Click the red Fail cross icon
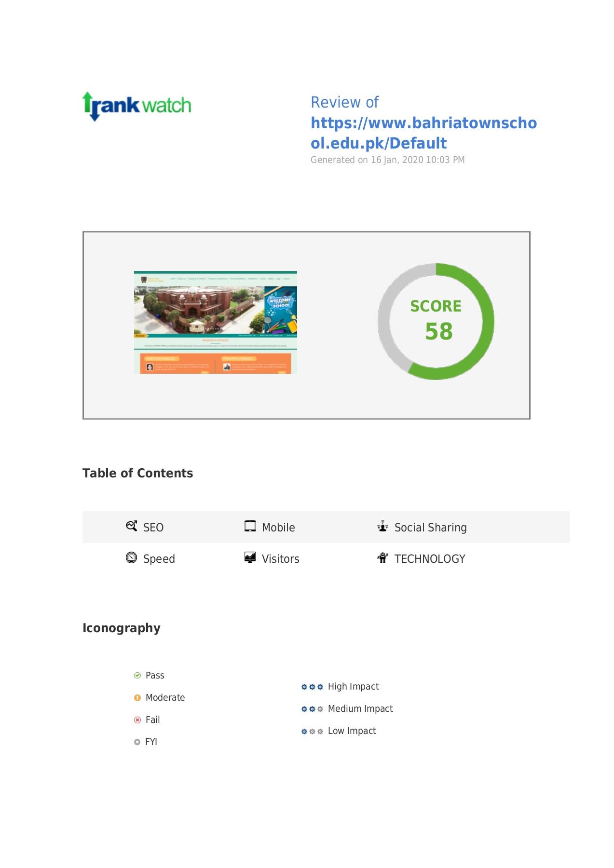This screenshot has height=868, width=614. [137, 720]
